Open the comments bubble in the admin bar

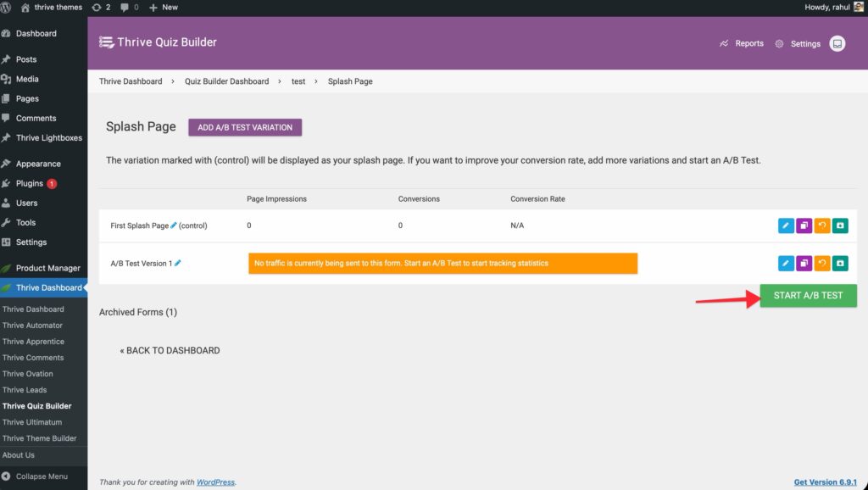130,7
